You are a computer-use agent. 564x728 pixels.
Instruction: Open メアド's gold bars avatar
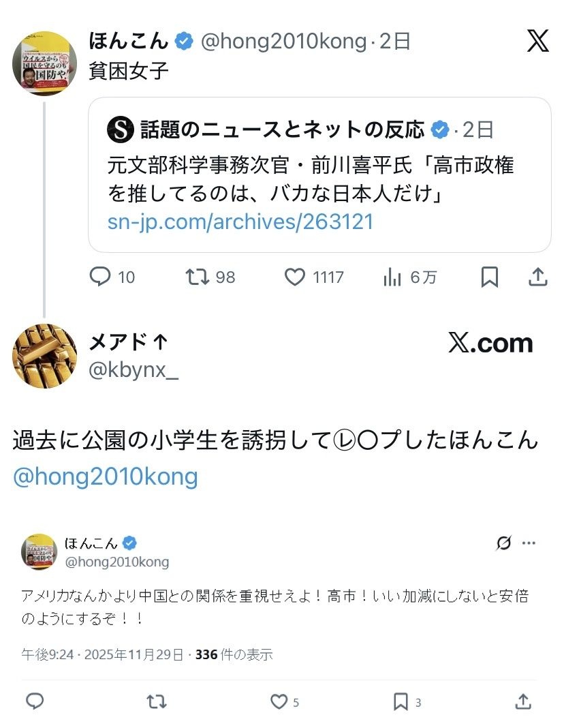(45, 354)
